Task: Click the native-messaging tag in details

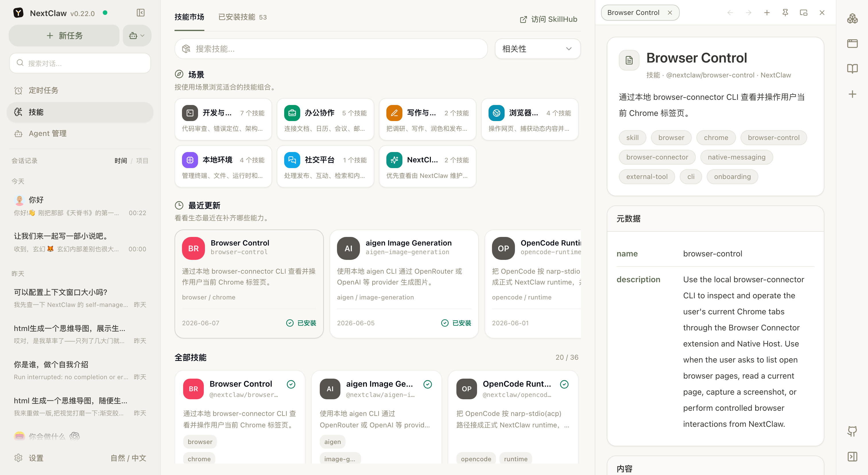Action: click(736, 157)
